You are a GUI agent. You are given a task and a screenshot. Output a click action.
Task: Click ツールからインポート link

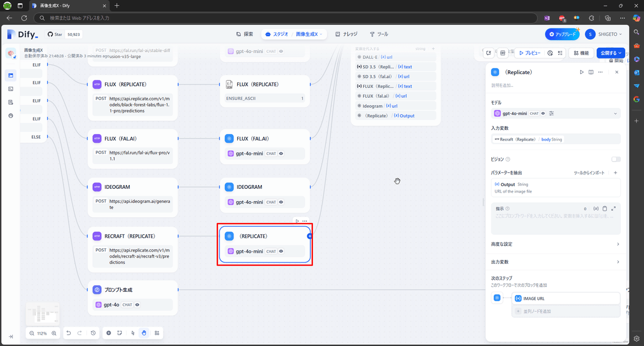[x=589, y=173]
